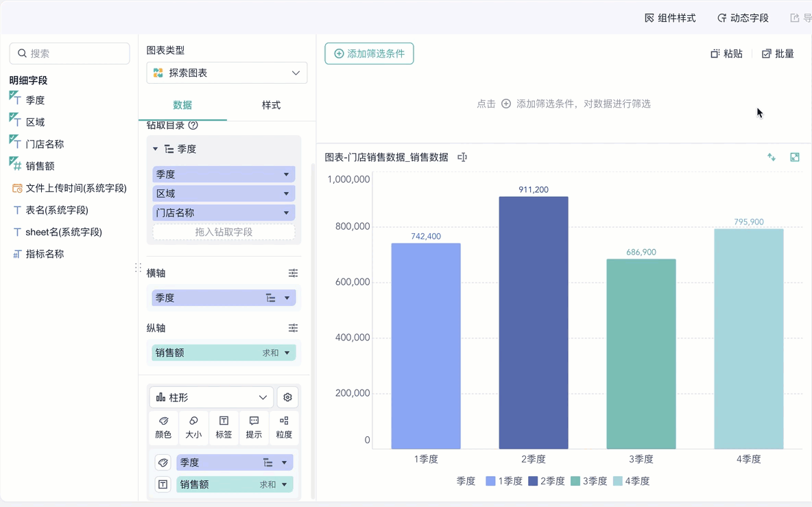Screen dimensions: 812x507
Task: Open dropdown arrow on 纵轴 销售额 pill
Action: click(287, 353)
